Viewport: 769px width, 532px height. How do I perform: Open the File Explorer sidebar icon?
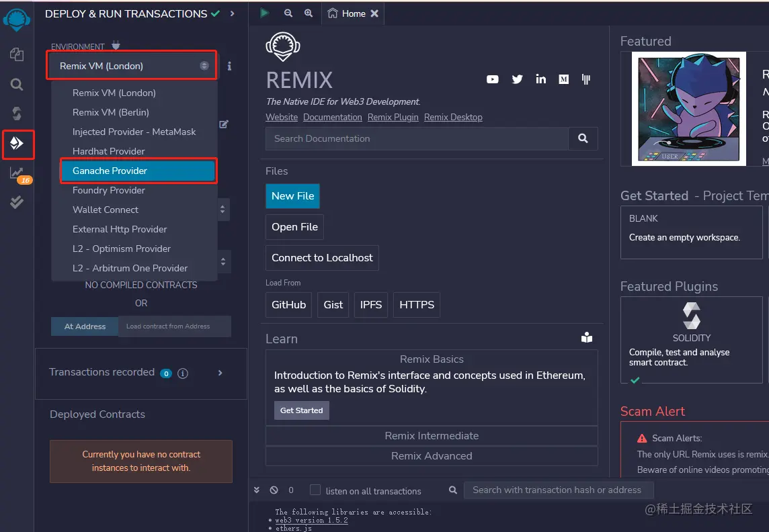tap(17, 54)
